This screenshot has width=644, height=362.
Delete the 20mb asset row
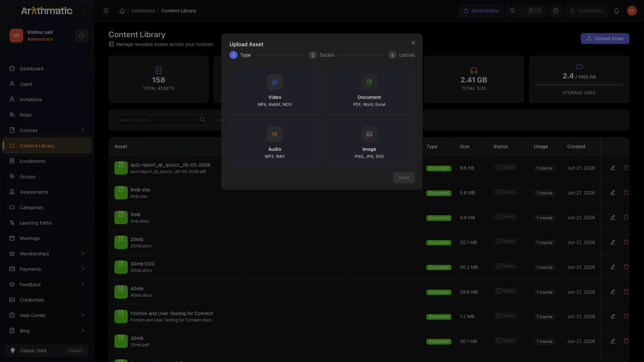(626, 242)
